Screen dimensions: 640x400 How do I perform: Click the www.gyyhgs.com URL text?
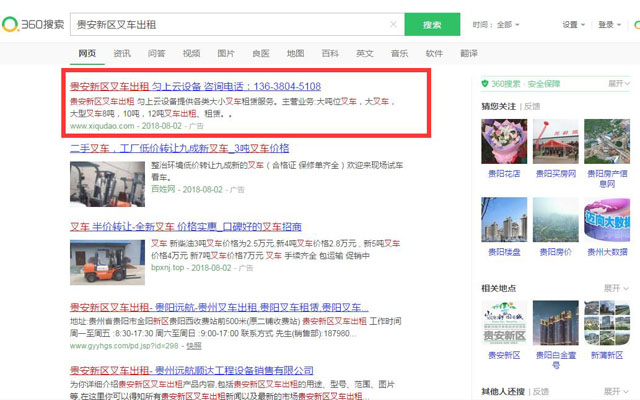[x=124, y=346]
